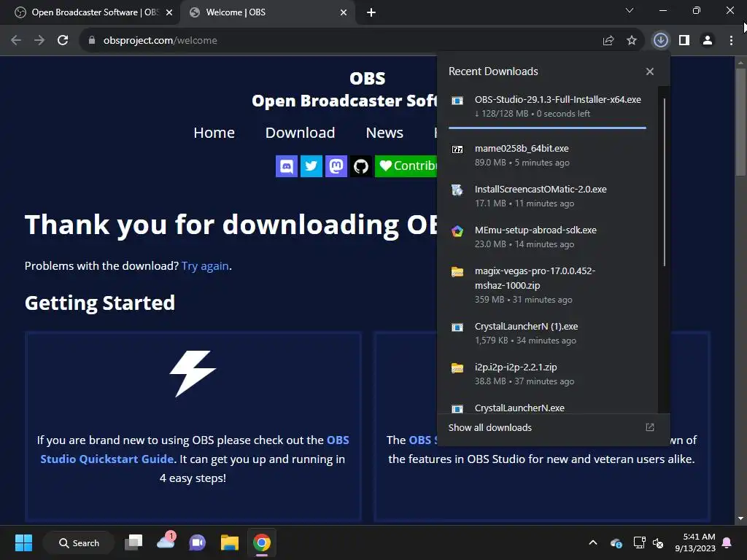Reload the obsproject.com page
Viewport: 747px width, 560px height.
(63, 41)
